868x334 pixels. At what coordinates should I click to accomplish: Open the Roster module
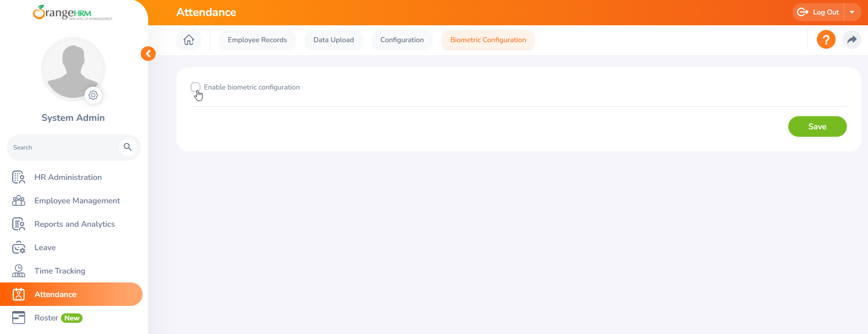46,318
